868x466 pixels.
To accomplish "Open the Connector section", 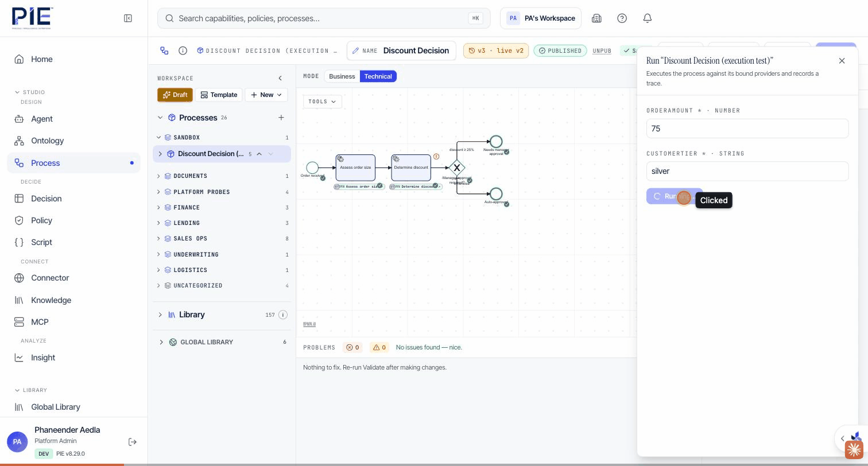I will [73, 278].
